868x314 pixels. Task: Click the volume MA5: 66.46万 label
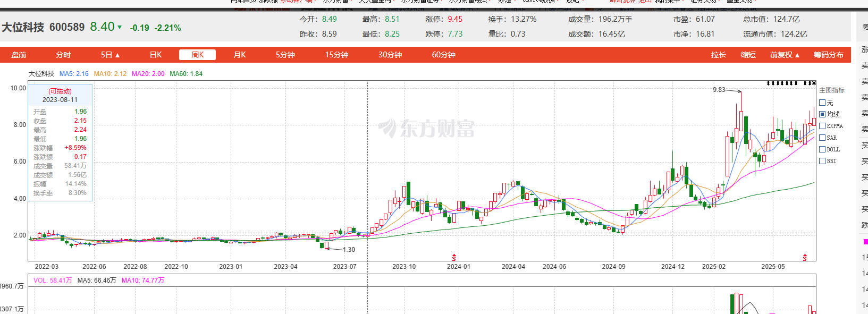tap(97, 281)
